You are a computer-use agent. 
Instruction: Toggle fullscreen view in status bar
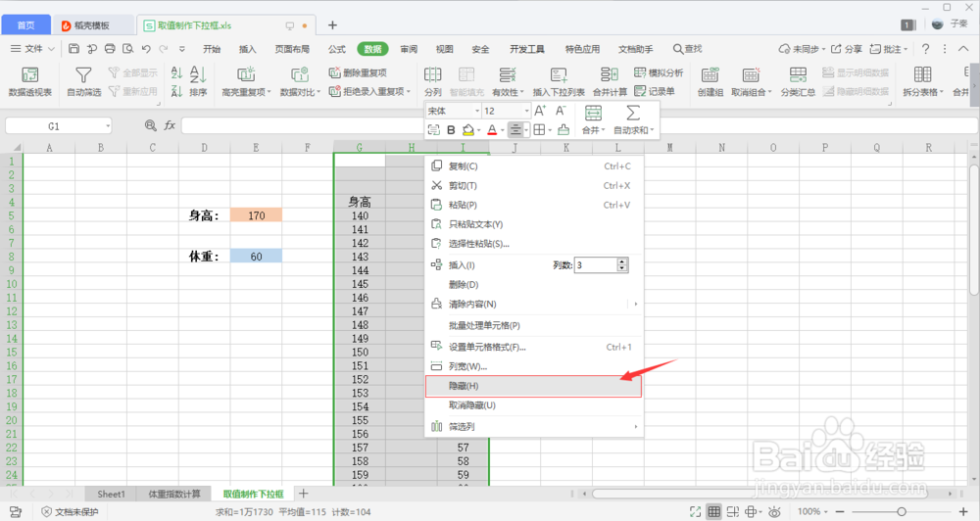click(695, 511)
